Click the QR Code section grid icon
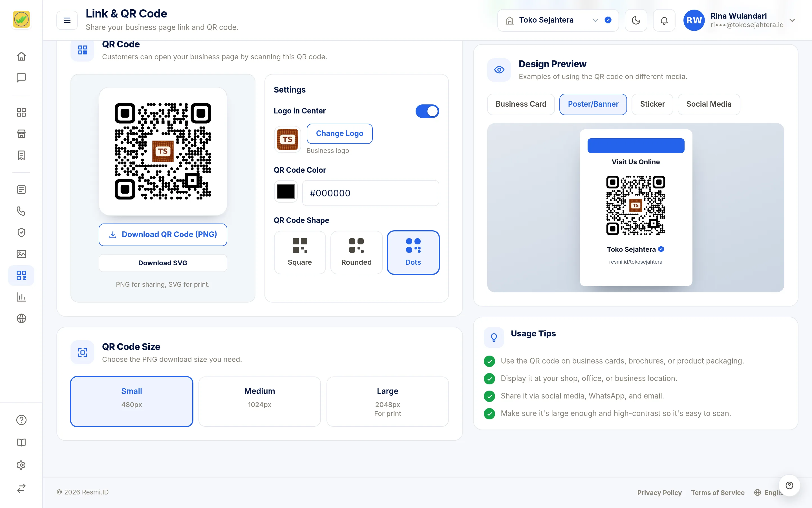This screenshot has height=508, width=812. tap(83, 50)
